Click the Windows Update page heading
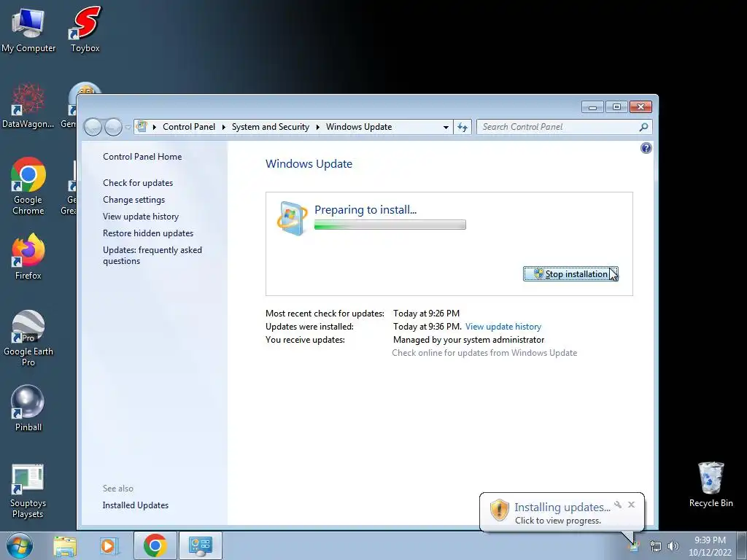747x560 pixels. 309,164
